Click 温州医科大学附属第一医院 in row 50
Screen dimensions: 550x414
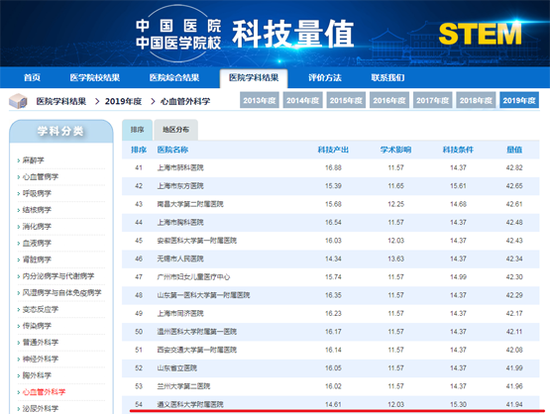click(x=196, y=332)
